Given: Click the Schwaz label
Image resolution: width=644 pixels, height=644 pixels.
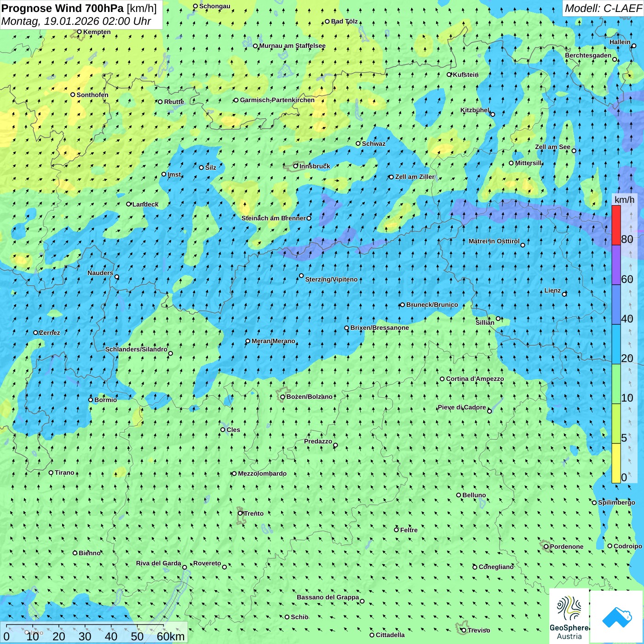Looking at the screenshot, I should click(x=374, y=144).
